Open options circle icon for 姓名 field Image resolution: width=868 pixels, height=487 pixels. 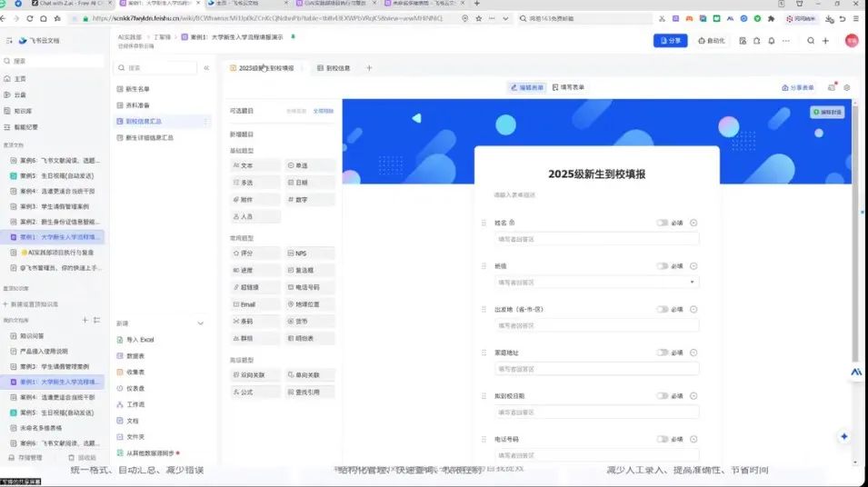click(x=693, y=223)
